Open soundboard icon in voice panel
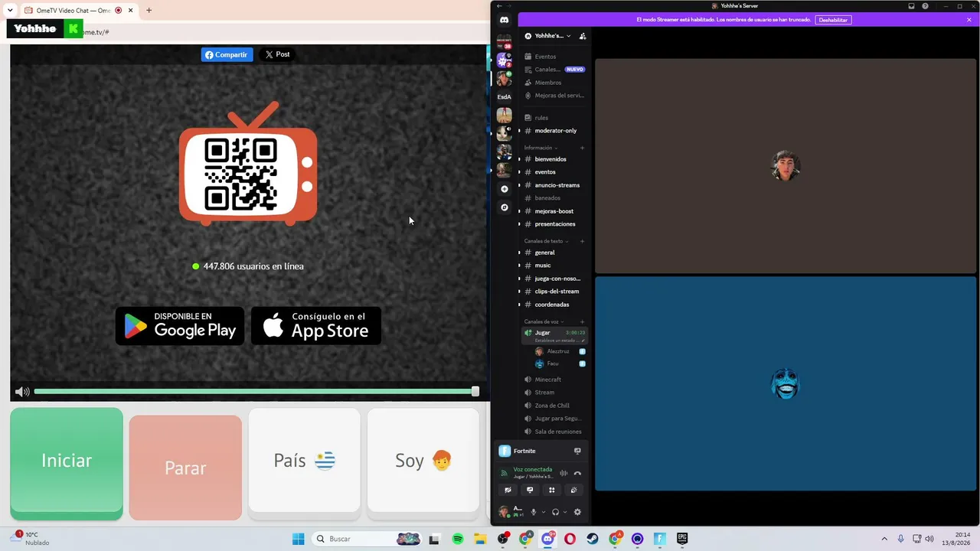The width and height of the screenshot is (980, 551). click(x=573, y=490)
